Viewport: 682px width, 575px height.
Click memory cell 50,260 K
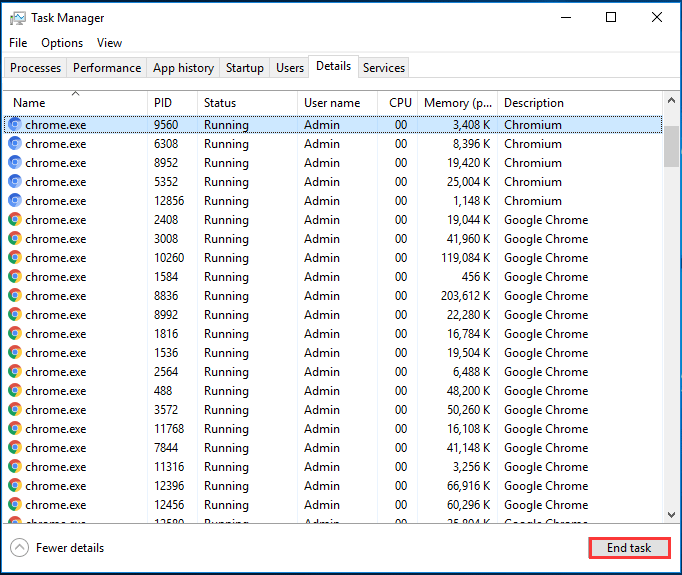click(x=468, y=410)
